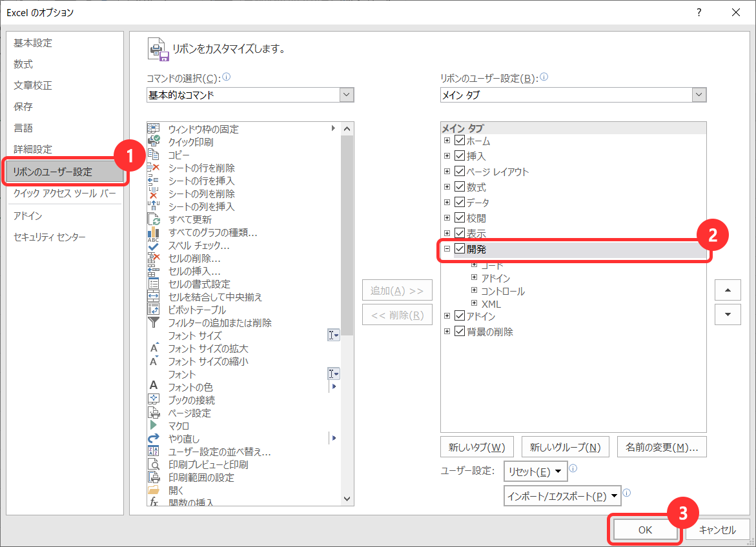Select the Copy (コピー) command icon
756x547 pixels.
pos(154,155)
